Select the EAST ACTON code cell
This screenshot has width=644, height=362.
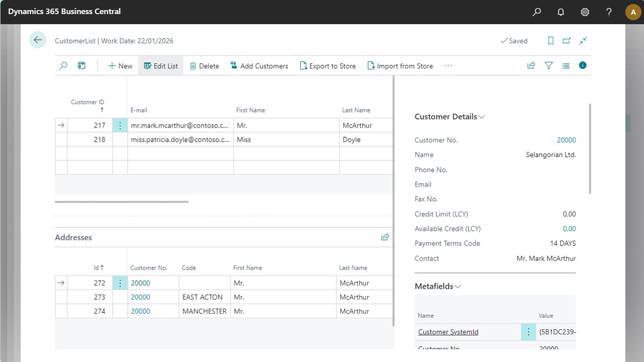tap(205, 297)
